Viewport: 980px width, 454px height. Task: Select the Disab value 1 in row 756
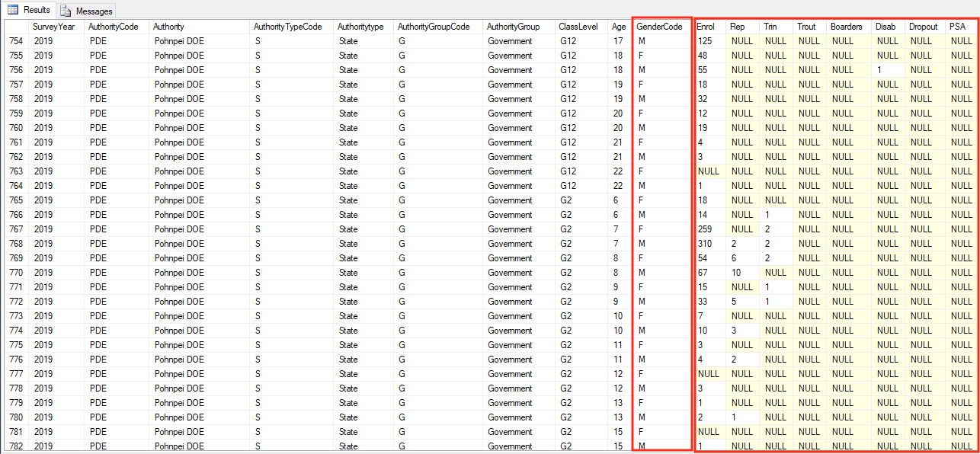tap(879, 70)
